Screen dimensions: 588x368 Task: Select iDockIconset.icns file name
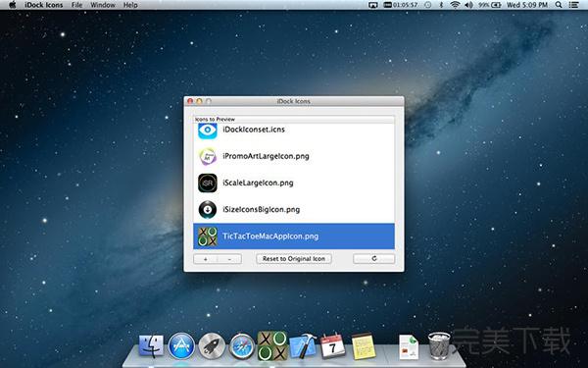pyautogui.click(x=254, y=130)
